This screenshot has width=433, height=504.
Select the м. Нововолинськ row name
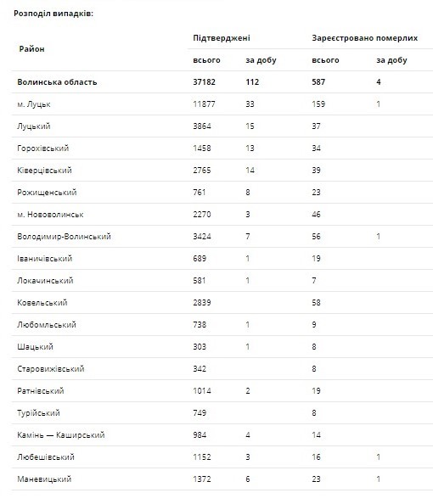click(50, 215)
